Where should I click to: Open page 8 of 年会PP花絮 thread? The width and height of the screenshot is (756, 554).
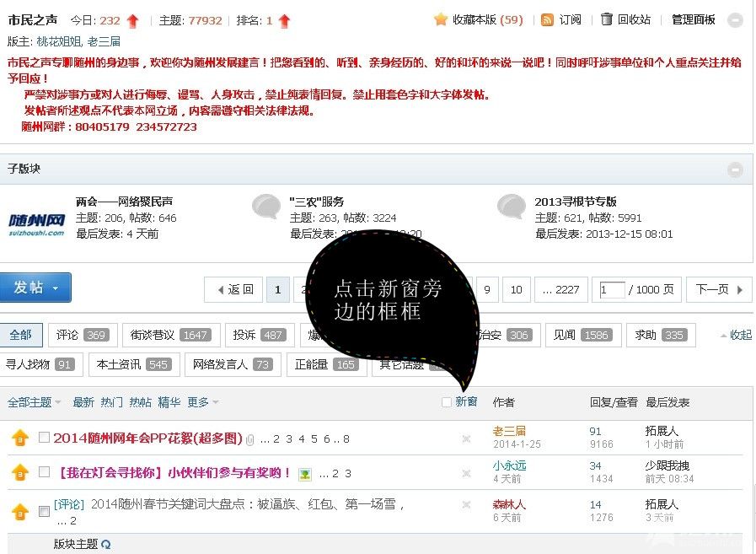tap(346, 439)
